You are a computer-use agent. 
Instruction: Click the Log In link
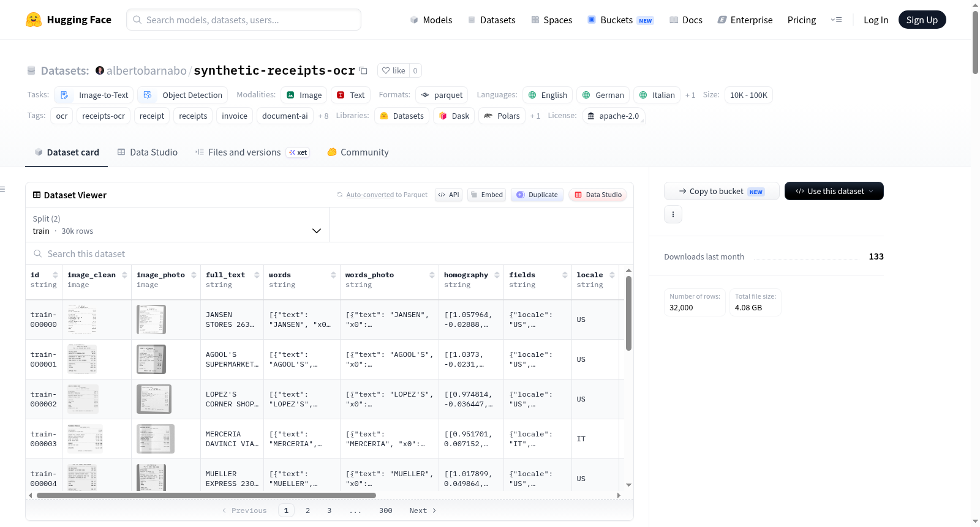[876, 20]
